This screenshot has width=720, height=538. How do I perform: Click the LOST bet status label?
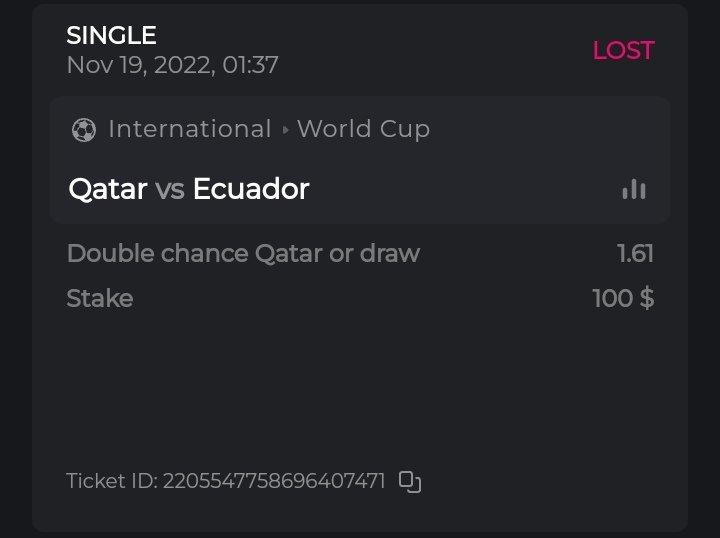point(623,50)
